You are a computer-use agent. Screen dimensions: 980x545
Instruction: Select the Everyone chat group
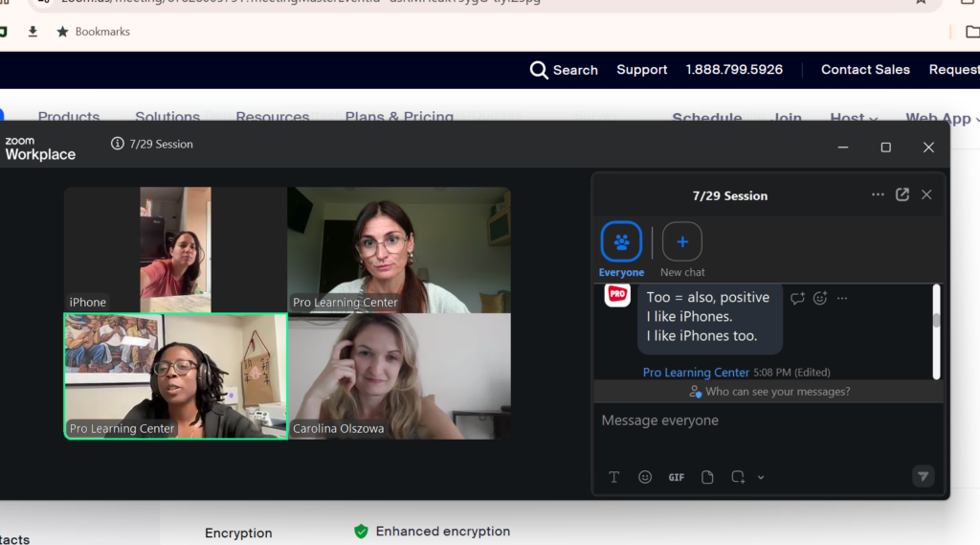point(621,249)
